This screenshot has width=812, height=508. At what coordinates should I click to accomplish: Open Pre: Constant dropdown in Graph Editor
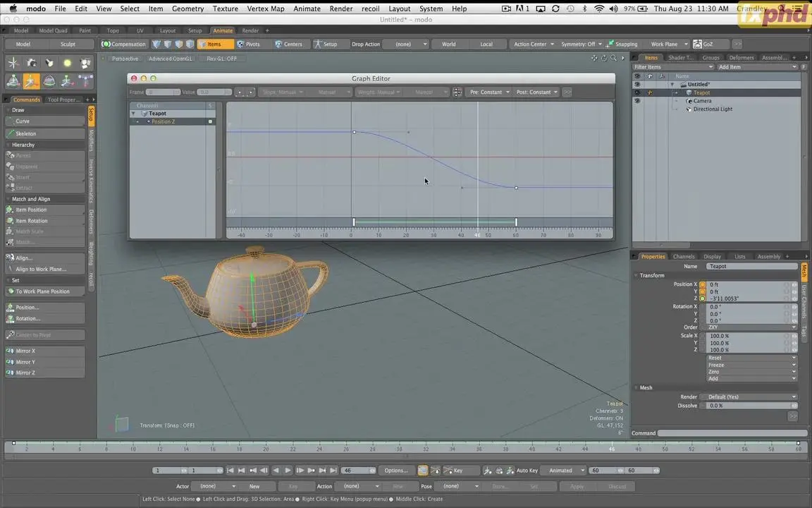click(x=489, y=92)
